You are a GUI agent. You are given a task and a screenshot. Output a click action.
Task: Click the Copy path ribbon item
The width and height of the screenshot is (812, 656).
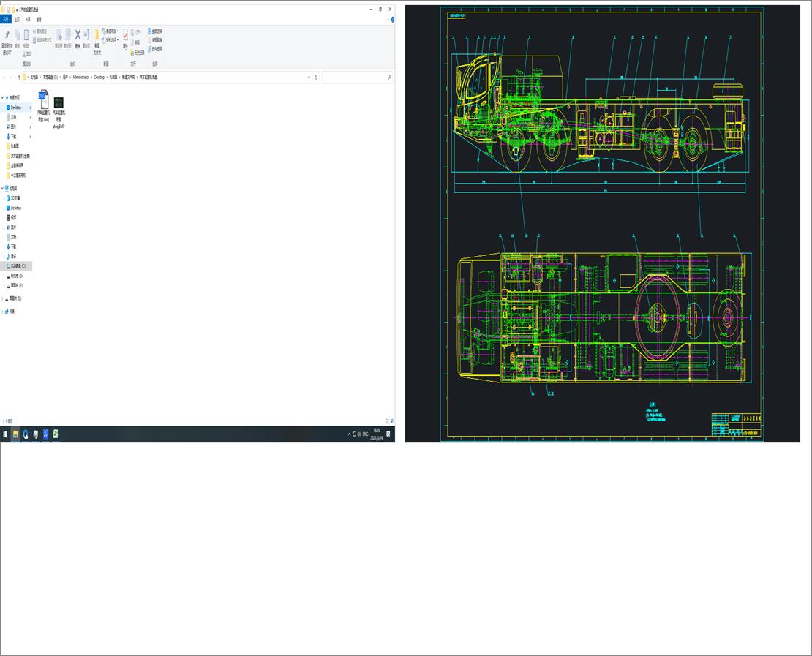pyautogui.click(x=40, y=31)
